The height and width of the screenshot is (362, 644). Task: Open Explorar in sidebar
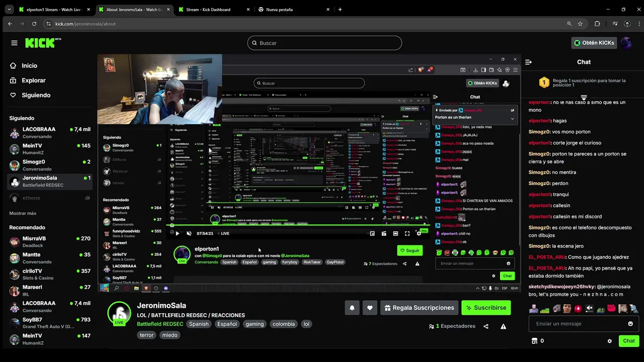(x=28, y=80)
